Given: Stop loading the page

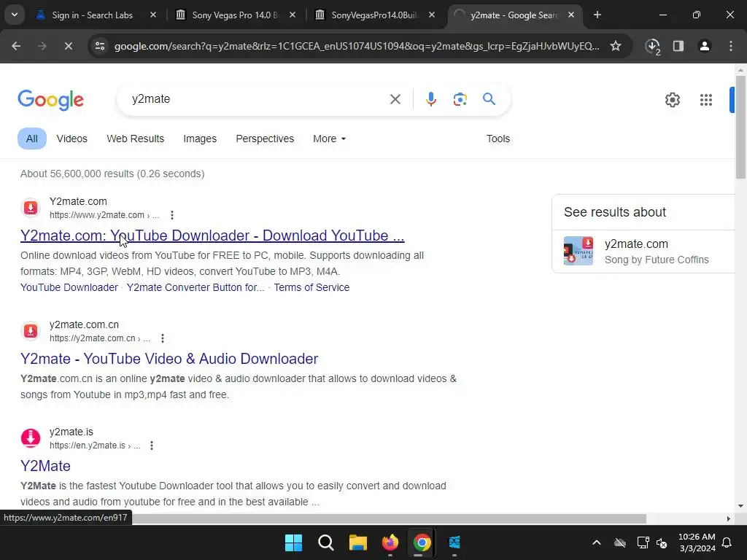Looking at the screenshot, I should (x=68, y=46).
